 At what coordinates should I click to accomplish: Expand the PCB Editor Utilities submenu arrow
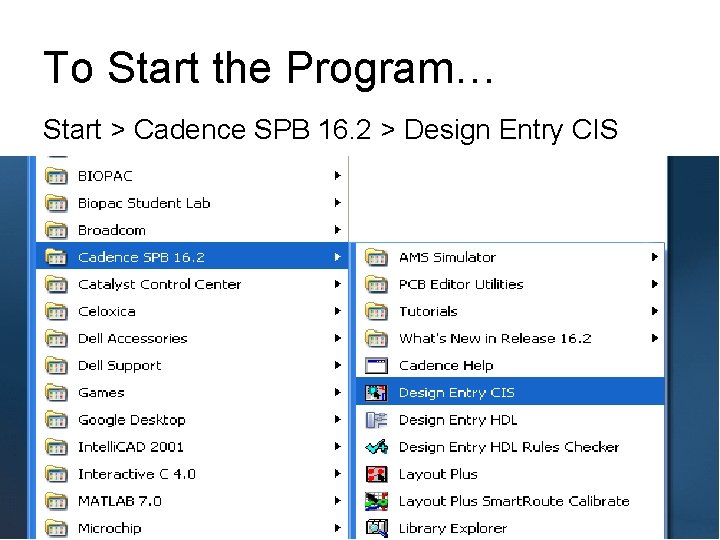coord(655,284)
